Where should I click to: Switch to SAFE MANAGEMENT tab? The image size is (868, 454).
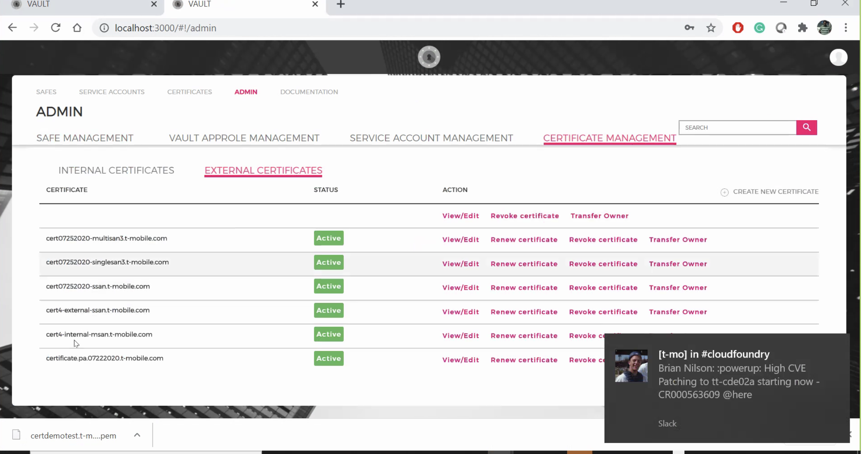pyautogui.click(x=85, y=138)
